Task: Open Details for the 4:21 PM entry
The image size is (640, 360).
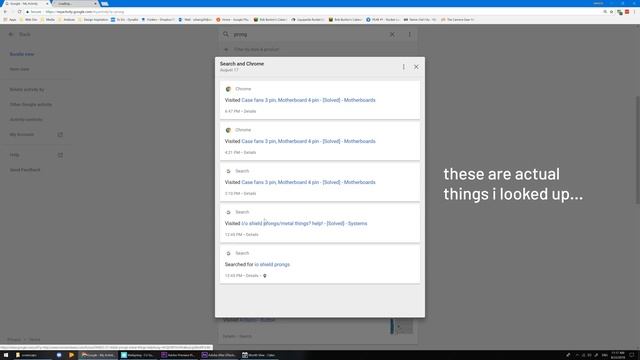Action: tap(250, 153)
